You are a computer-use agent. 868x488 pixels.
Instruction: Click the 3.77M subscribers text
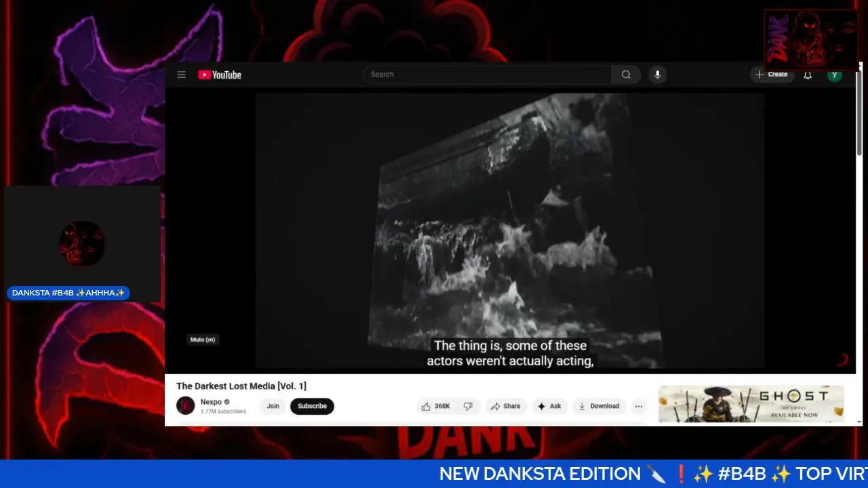pos(223,411)
